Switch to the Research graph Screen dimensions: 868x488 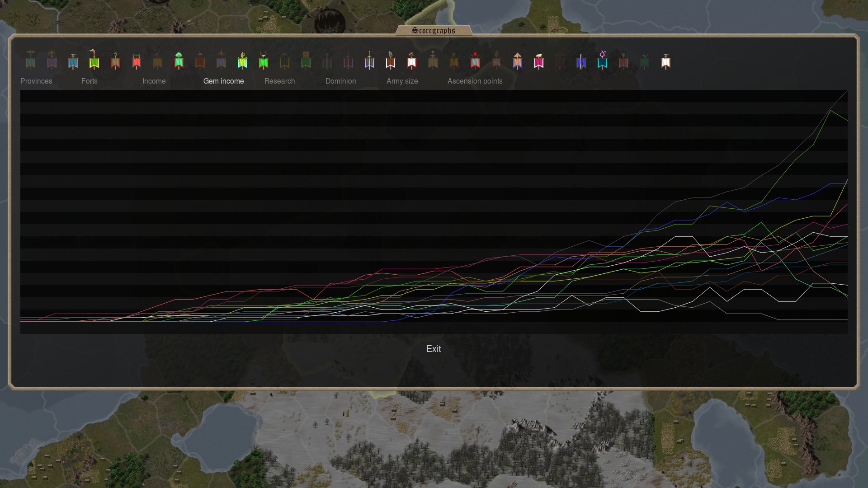(x=280, y=81)
